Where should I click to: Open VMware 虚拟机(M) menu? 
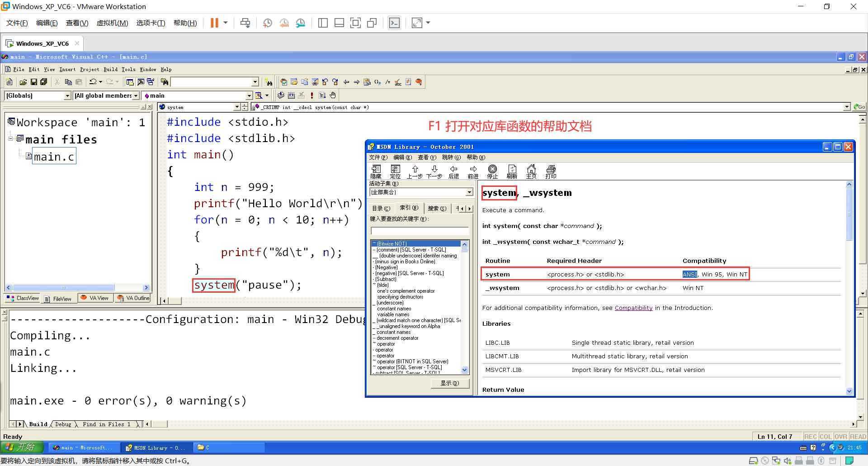[112, 23]
